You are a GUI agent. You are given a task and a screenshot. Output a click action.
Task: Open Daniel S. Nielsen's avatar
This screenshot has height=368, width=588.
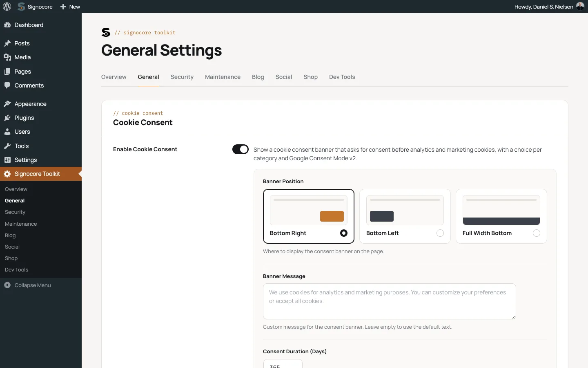580,7
